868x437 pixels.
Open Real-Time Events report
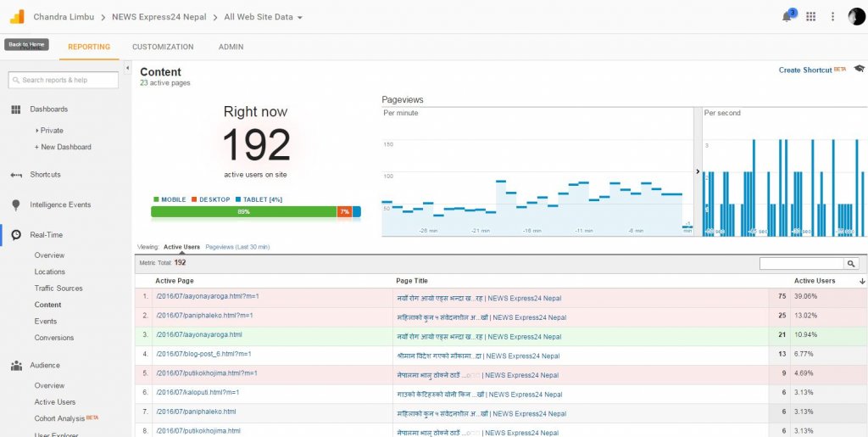[x=46, y=322]
